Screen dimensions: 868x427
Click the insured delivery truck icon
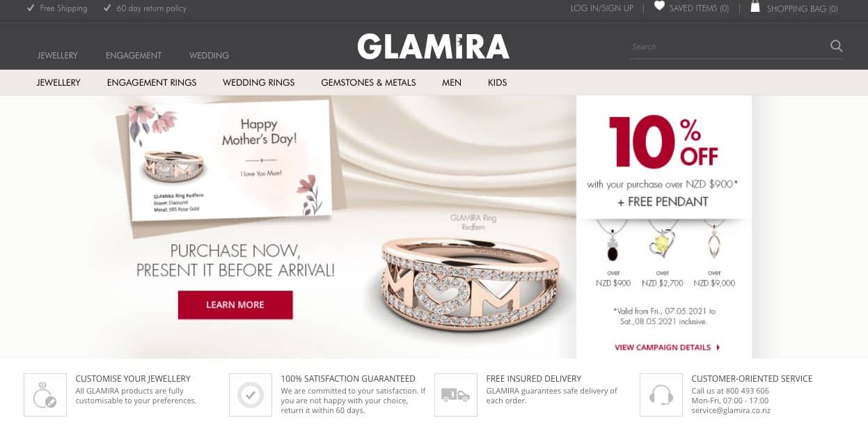(456, 395)
